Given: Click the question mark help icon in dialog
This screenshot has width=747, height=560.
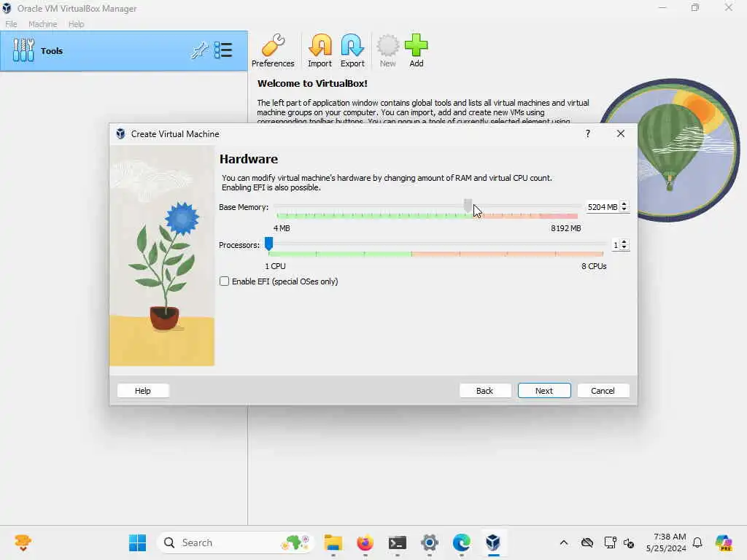Looking at the screenshot, I should coord(588,134).
